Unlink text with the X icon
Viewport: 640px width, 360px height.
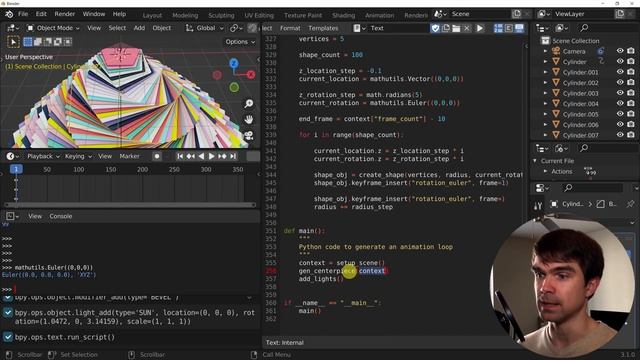coord(467,28)
